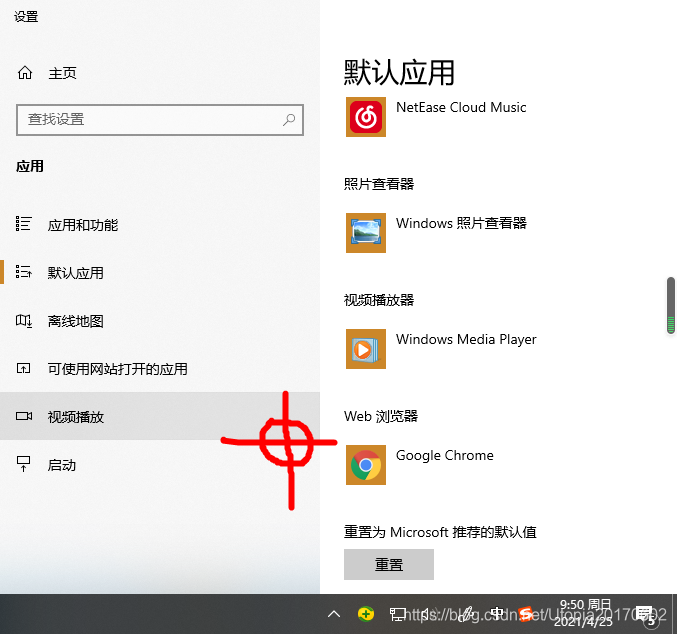Click the search magnifier in 查找设置
The width and height of the screenshot is (677, 634).
pos(289,120)
